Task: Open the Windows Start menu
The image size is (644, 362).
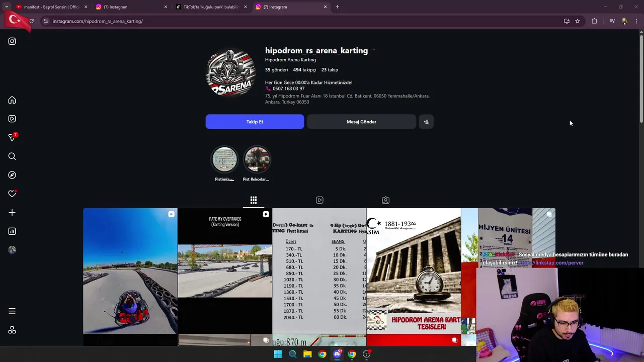Action: [x=278, y=354]
